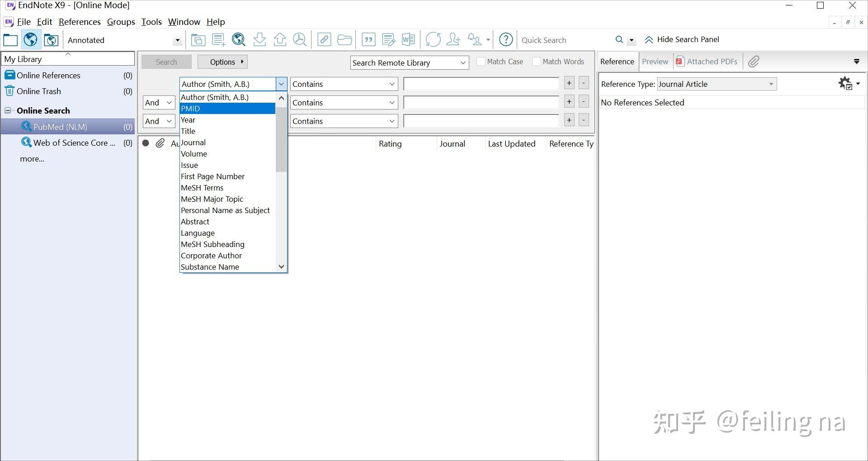Image resolution: width=868 pixels, height=461 pixels.
Task: Click the Online Search Mode globe icon
Action: (x=31, y=40)
